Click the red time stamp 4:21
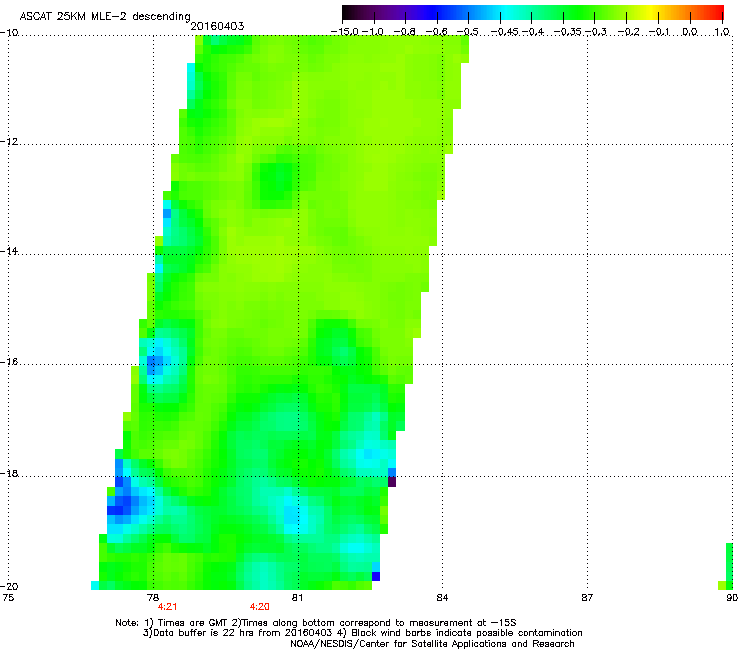Viewport: 740px width, 650px height. pos(168,607)
